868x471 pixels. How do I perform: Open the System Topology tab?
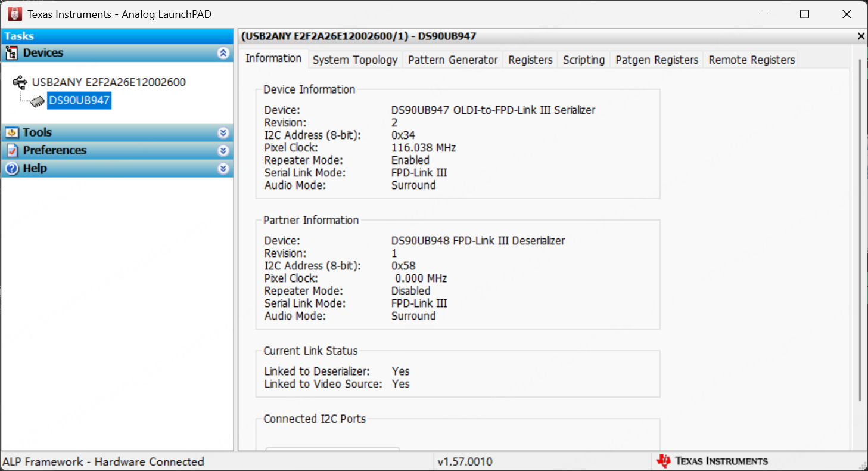pyautogui.click(x=355, y=60)
